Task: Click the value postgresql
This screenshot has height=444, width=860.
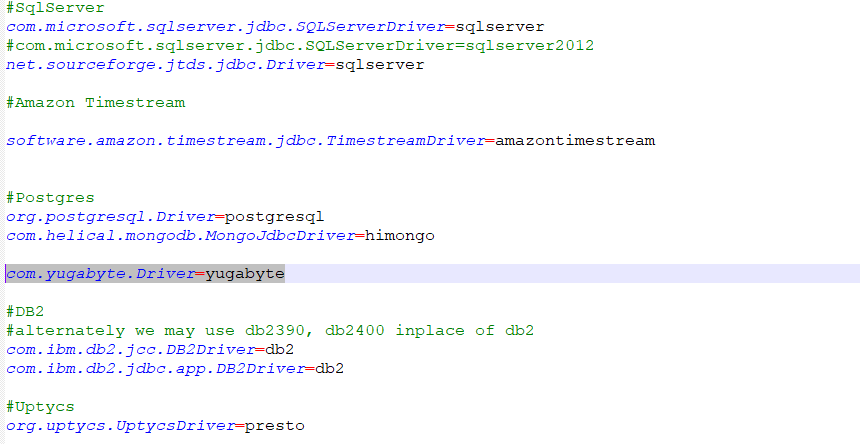Action: (x=274, y=217)
